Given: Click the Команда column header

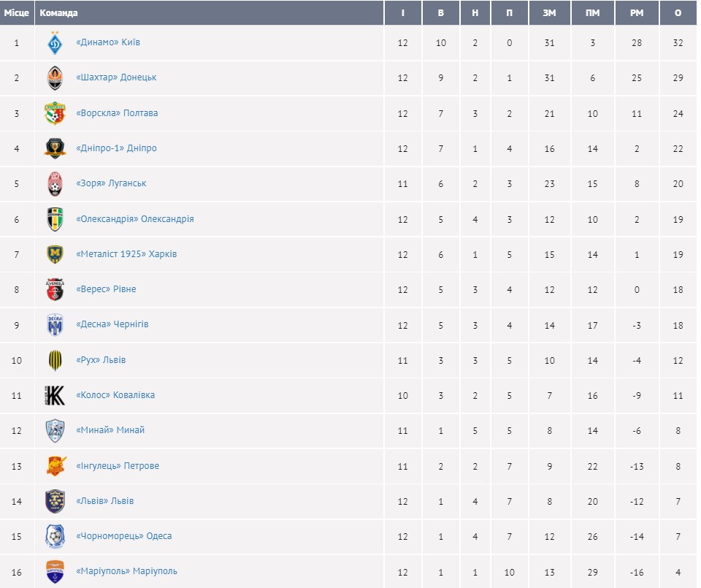Looking at the screenshot, I should [x=59, y=13].
